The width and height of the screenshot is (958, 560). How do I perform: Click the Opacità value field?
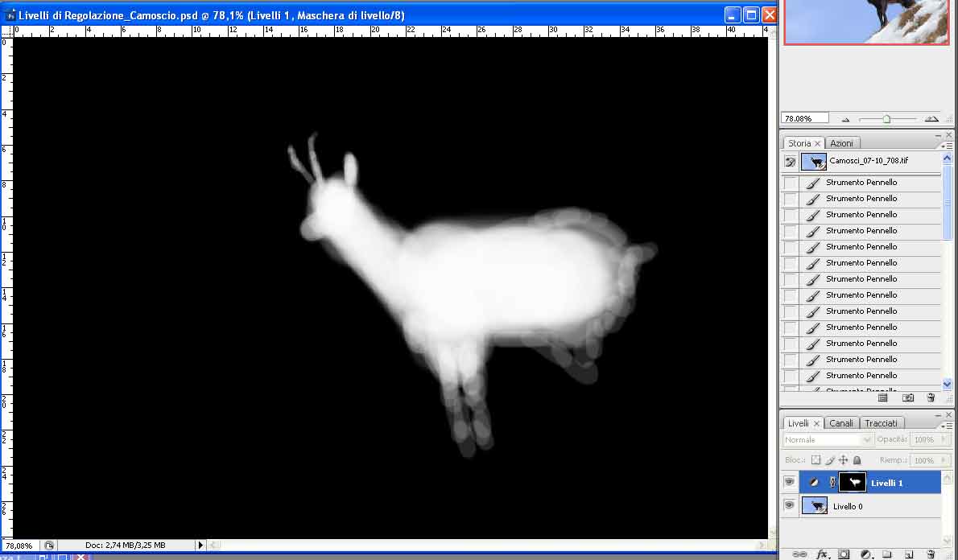pyautogui.click(x=925, y=439)
